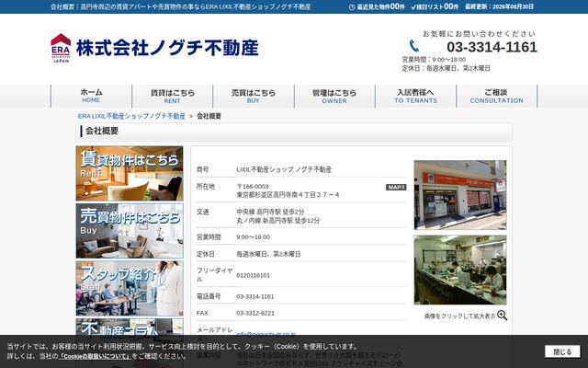Click the header 定休日 line
Image resolution: width=588 pixels, height=368 pixels.
pyautogui.click(x=447, y=68)
